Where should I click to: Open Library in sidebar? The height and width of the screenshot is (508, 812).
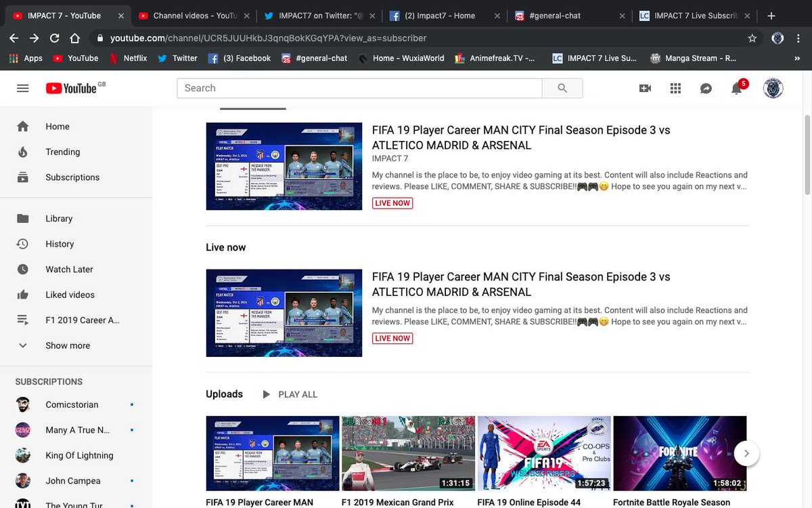tap(76, 219)
